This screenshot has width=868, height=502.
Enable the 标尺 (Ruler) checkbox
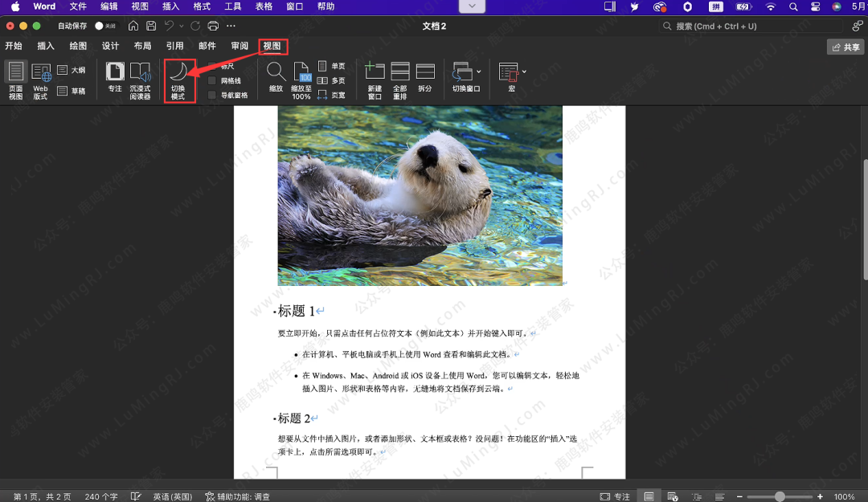(x=213, y=67)
